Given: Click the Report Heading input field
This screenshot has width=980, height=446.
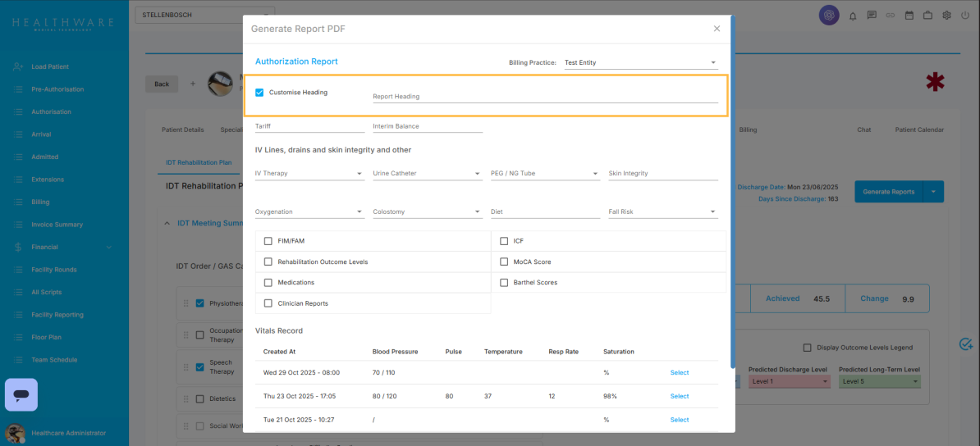Looking at the screenshot, I should click(545, 96).
